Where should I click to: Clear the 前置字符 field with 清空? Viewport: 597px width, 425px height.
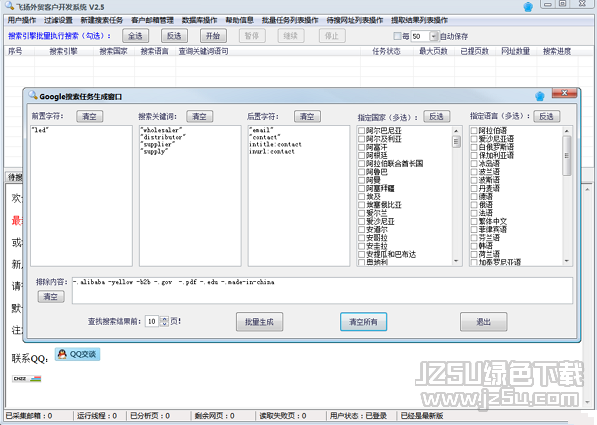(89, 117)
